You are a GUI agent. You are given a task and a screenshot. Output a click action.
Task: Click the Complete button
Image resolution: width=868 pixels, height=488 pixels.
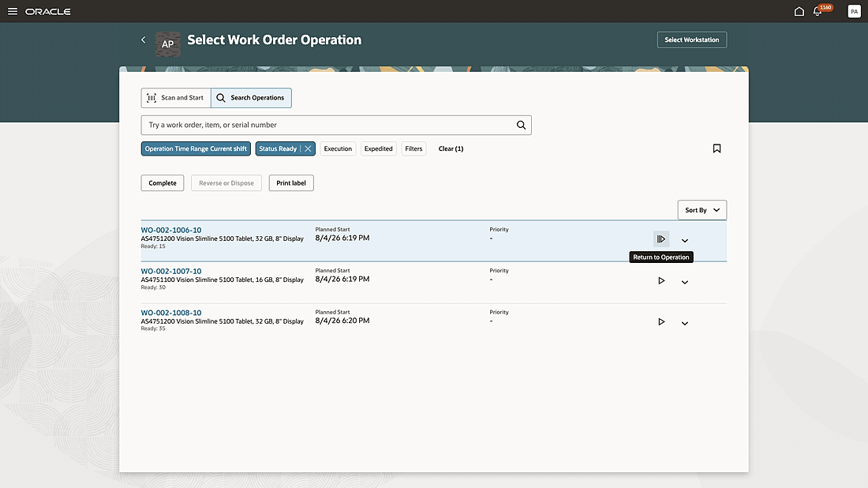(163, 182)
